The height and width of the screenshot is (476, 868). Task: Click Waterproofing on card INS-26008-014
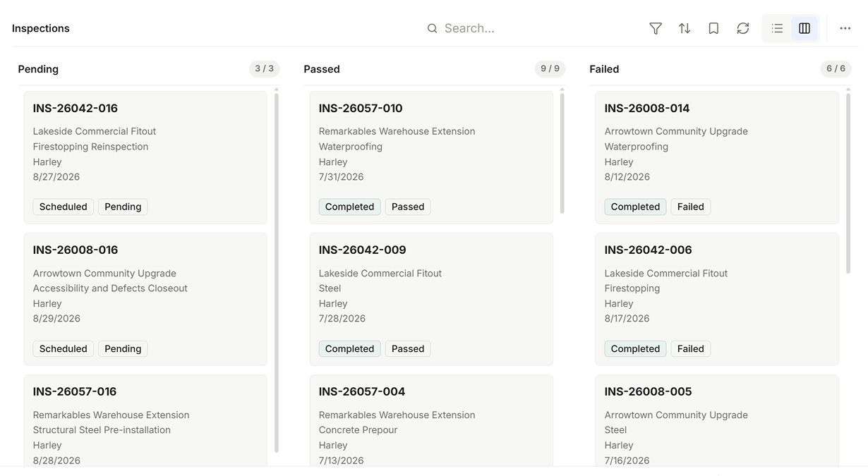637,147
